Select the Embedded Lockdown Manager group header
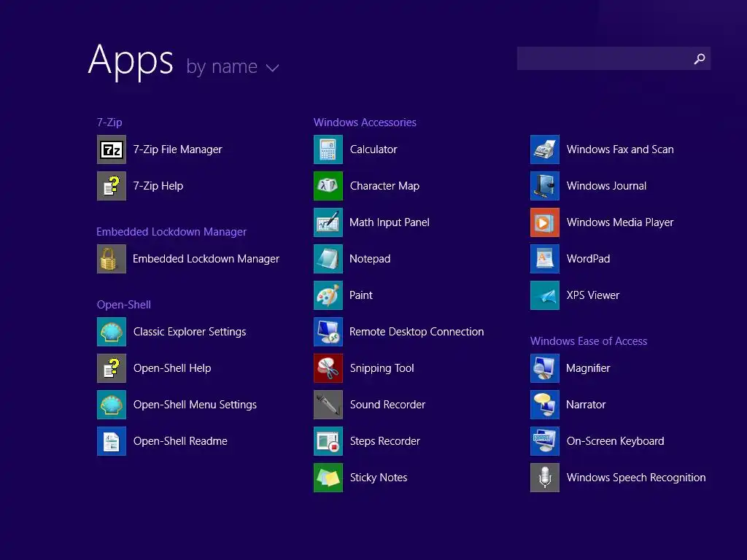The width and height of the screenshot is (747, 560). [x=171, y=232]
